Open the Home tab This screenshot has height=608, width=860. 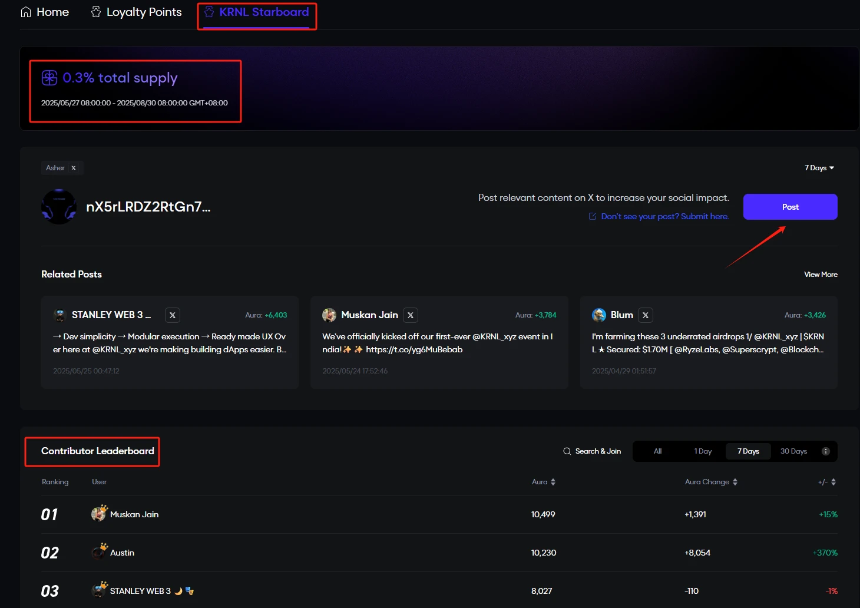click(44, 13)
